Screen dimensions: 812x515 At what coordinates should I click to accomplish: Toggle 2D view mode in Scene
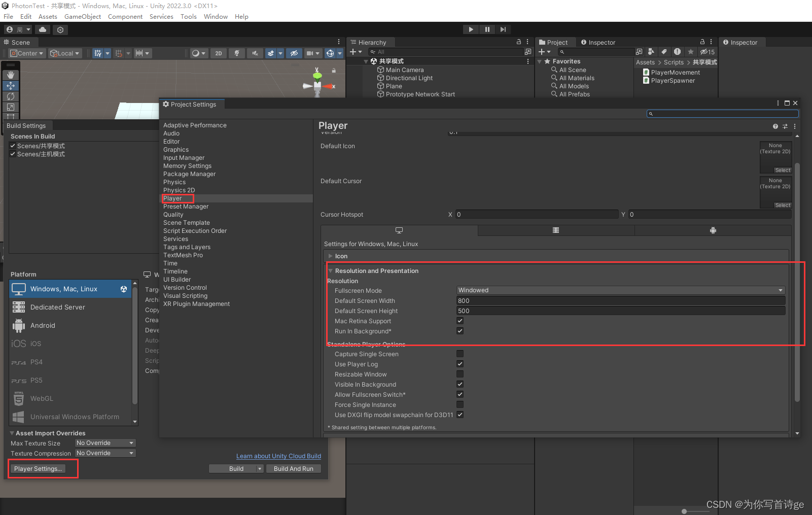219,53
